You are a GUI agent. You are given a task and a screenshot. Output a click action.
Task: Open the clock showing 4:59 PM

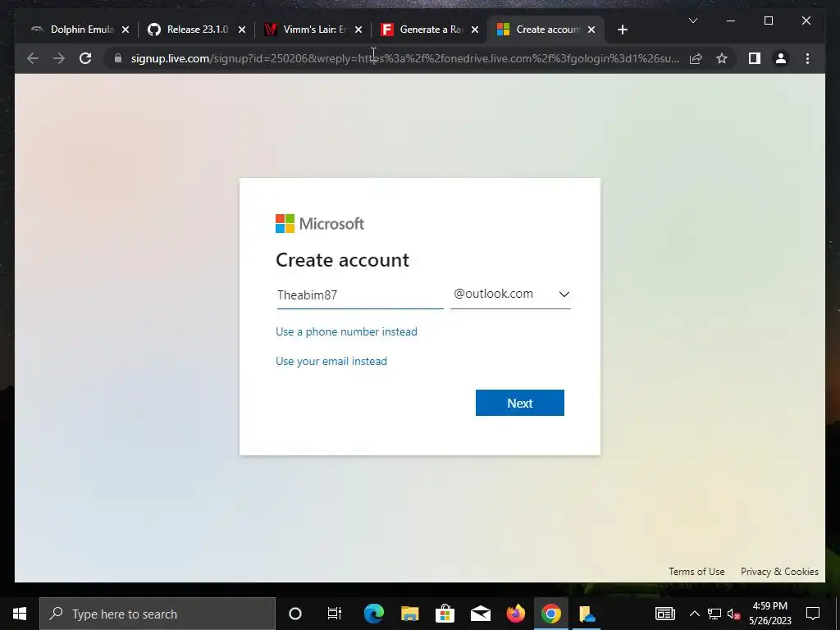click(x=770, y=614)
